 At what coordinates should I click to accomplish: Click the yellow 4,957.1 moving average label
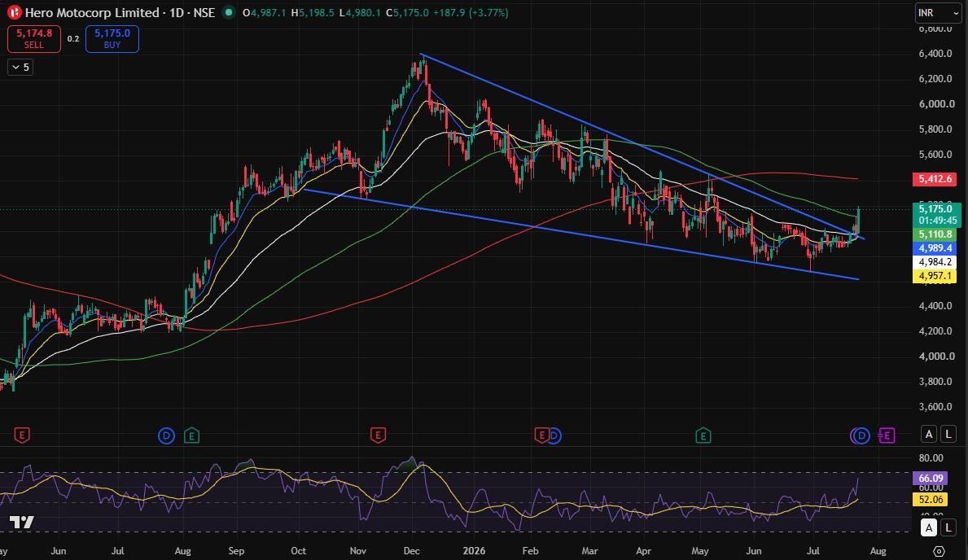coord(935,276)
